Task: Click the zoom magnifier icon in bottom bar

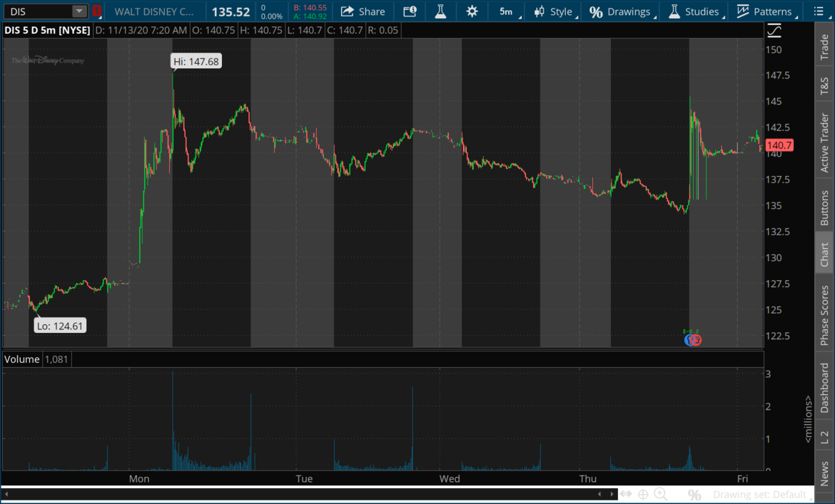Action: point(660,495)
